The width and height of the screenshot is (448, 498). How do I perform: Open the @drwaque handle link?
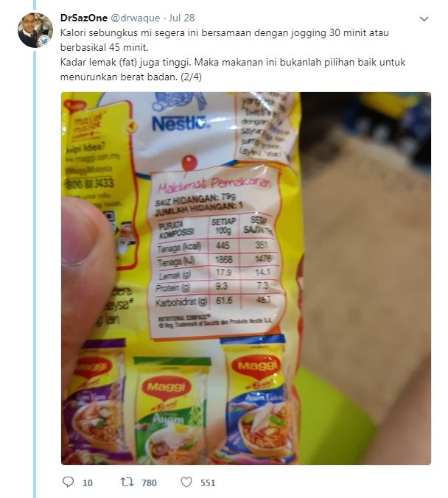135,18
